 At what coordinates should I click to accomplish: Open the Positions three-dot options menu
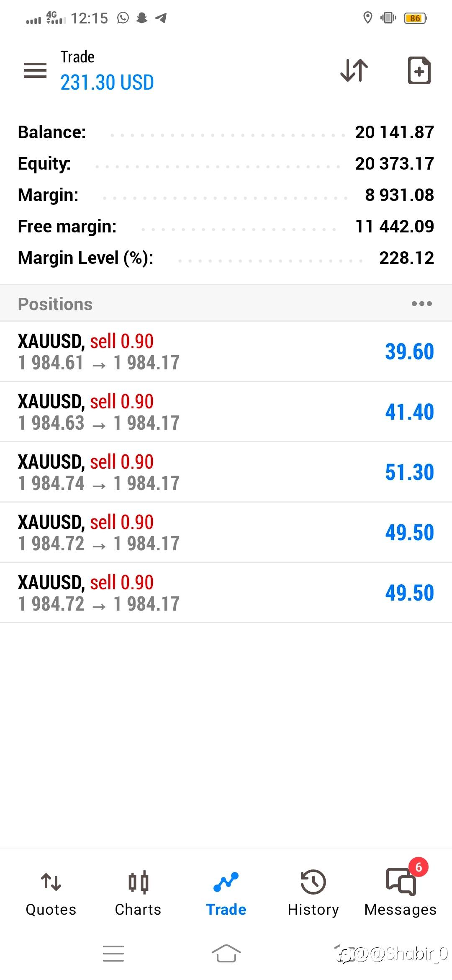[421, 304]
